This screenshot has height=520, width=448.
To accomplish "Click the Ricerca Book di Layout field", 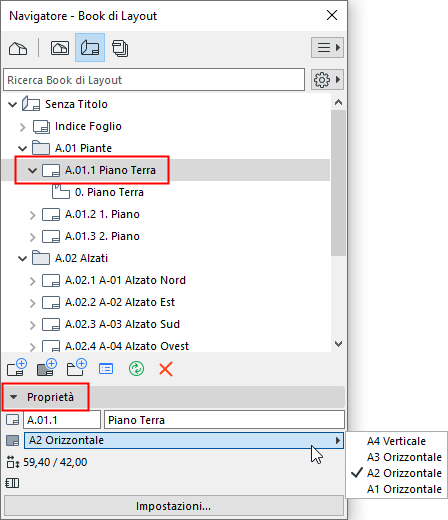I will [154, 80].
